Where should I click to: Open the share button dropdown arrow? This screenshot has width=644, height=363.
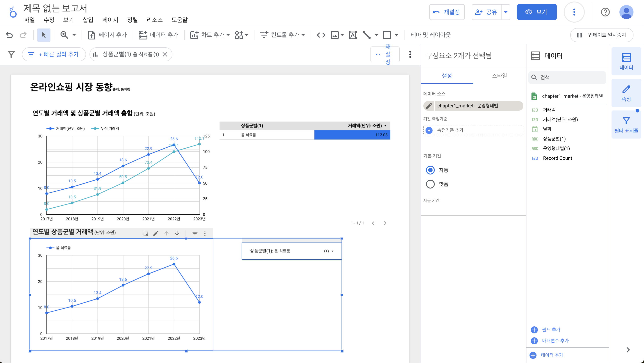(506, 12)
